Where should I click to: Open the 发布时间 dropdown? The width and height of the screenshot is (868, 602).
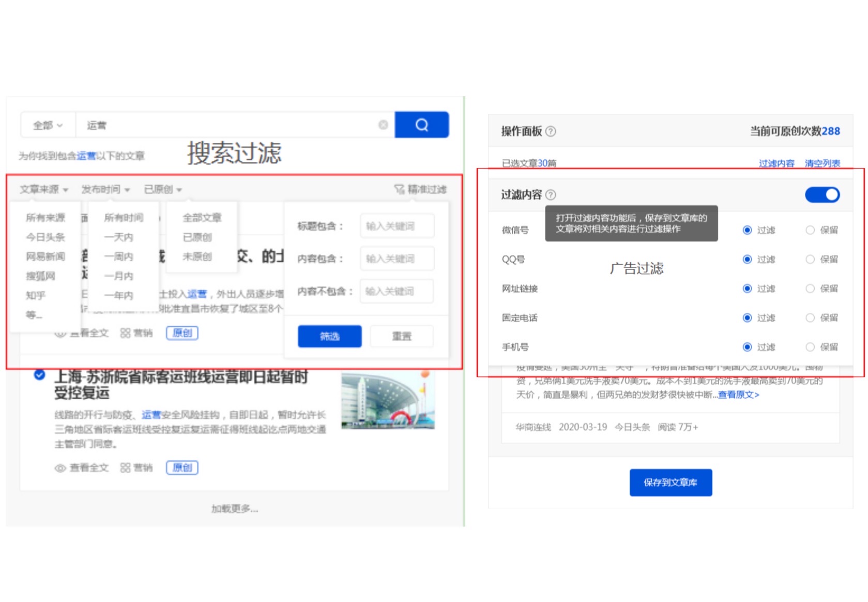102,189
